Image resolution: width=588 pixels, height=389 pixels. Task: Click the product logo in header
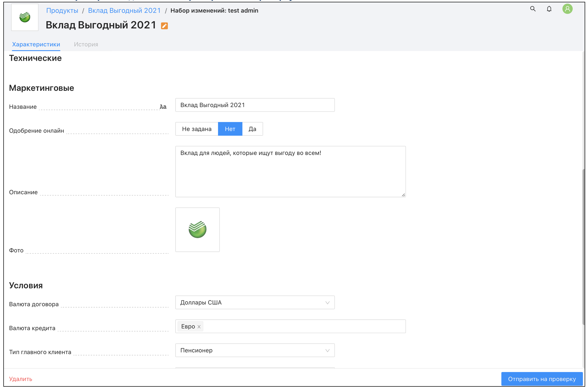click(25, 17)
